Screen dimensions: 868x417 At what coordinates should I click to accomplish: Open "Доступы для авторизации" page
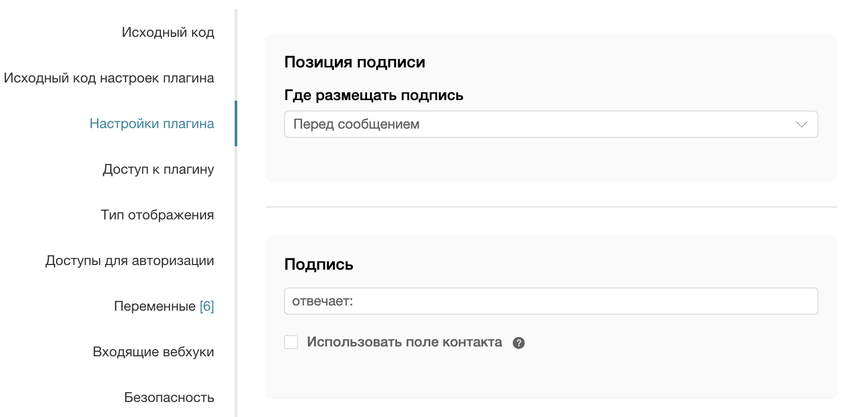(x=130, y=260)
